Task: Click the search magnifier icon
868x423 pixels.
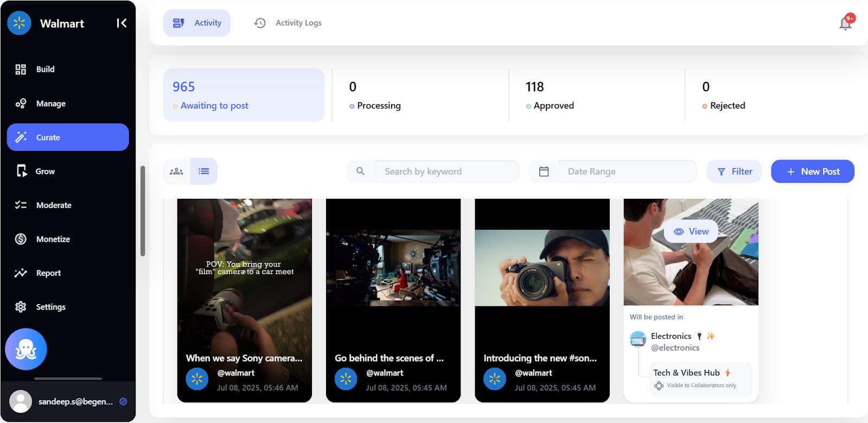Action: [361, 172]
